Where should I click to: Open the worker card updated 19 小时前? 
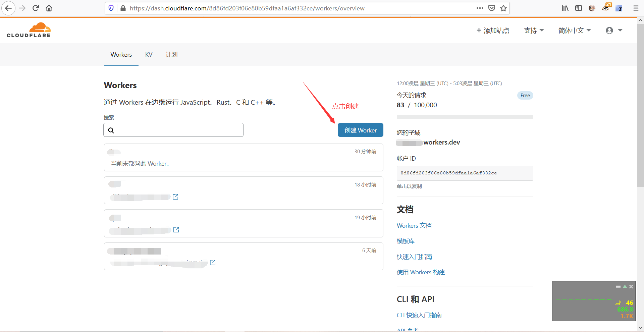point(244,223)
